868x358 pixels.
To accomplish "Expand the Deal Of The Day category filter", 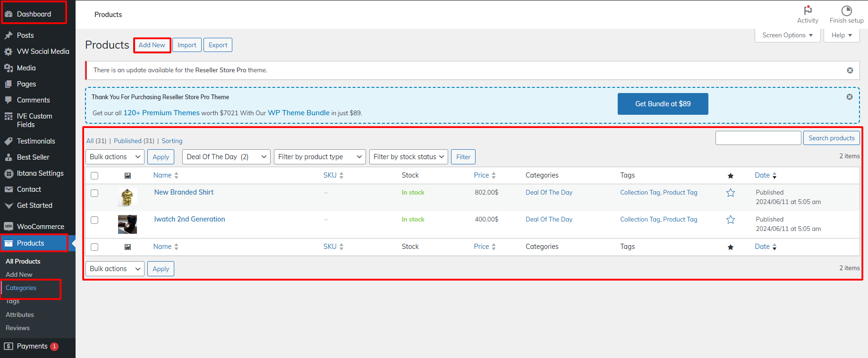I will click(x=226, y=157).
